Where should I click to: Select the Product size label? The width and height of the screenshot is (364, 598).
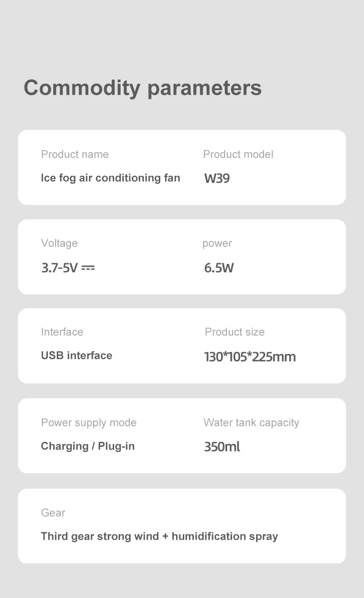(x=234, y=332)
